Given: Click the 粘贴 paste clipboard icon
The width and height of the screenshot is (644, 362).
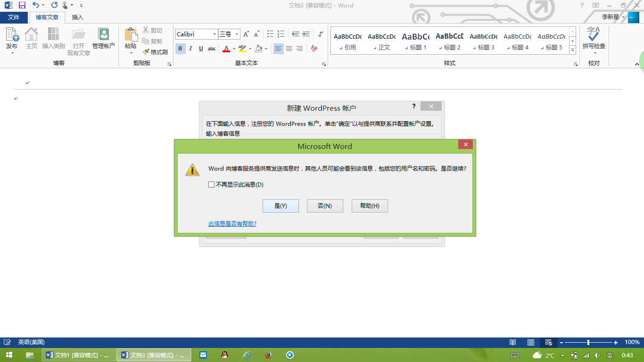Looking at the screenshot, I should click(131, 34).
